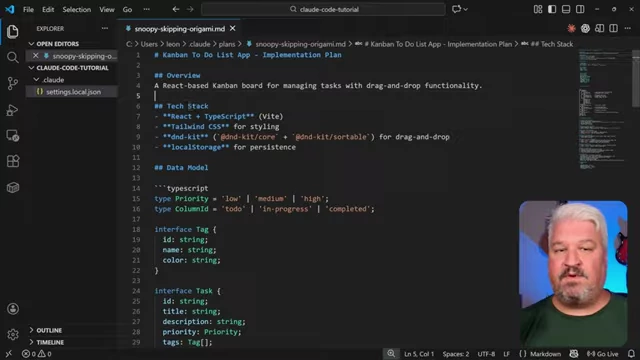This screenshot has width=640, height=360.
Task: Toggle the primary side bar layout button
Action: tap(552, 9)
